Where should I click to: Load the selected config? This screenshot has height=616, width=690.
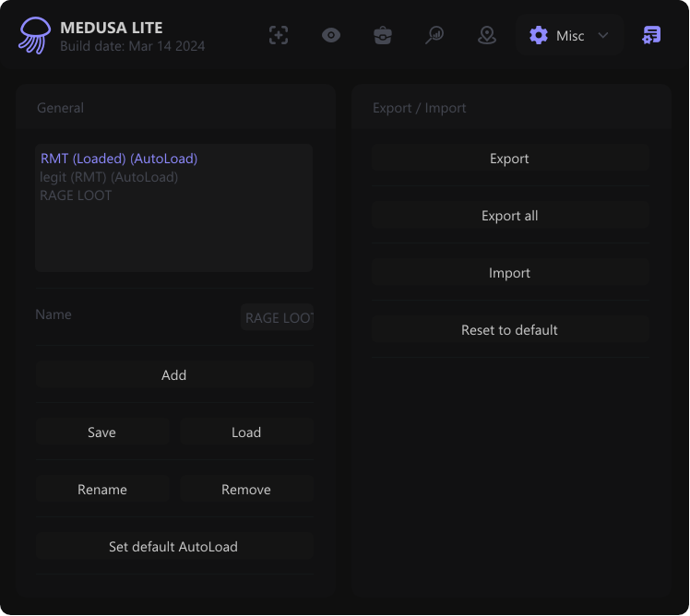click(246, 432)
